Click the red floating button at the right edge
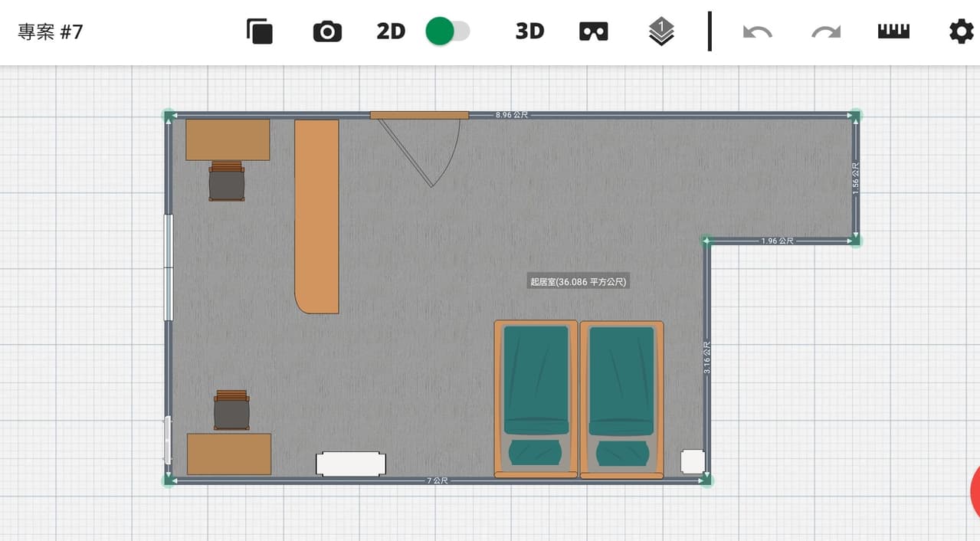Viewport: 980px width, 541px height. pos(975,491)
